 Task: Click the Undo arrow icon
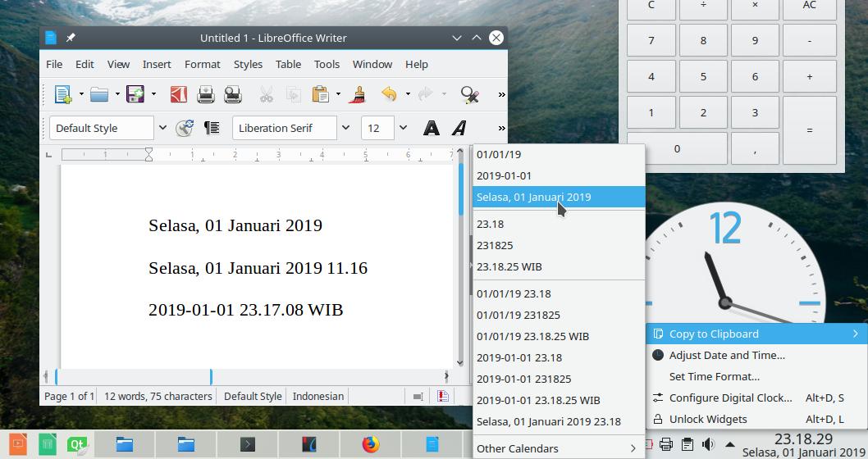tap(390, 94)
